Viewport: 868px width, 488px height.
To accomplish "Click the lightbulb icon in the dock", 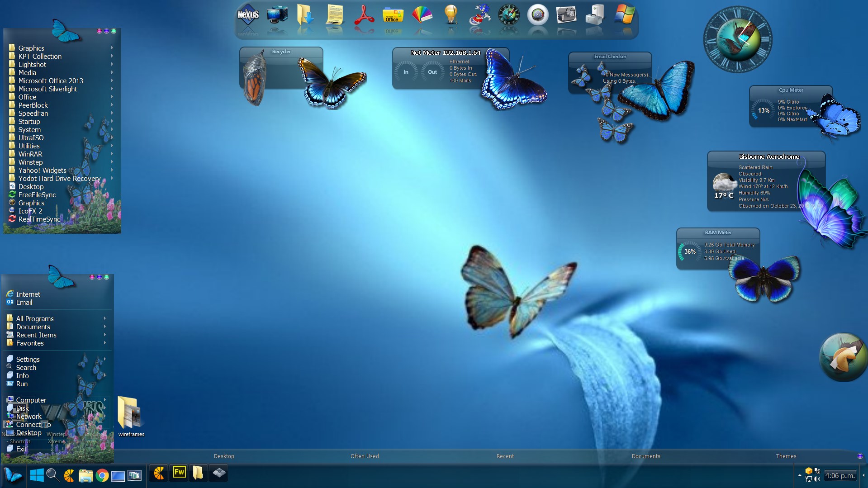I will (x=451, y=15).
